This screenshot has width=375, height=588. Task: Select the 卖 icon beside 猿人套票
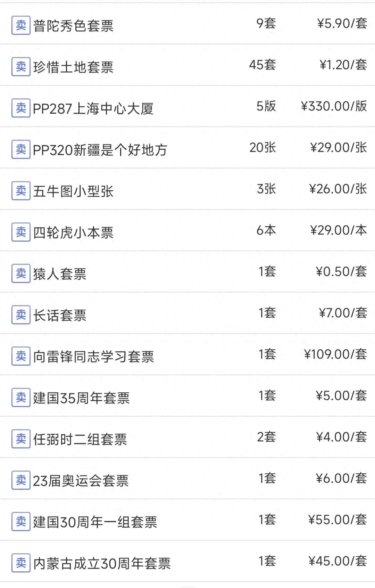[21, 273]
